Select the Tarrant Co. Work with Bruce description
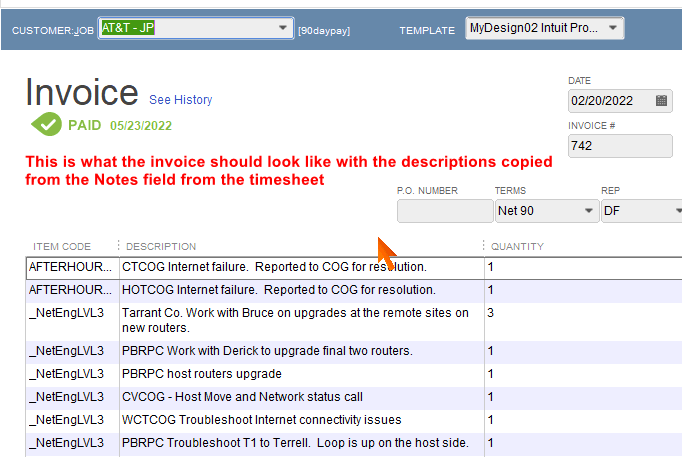 [x=302, y=320]
